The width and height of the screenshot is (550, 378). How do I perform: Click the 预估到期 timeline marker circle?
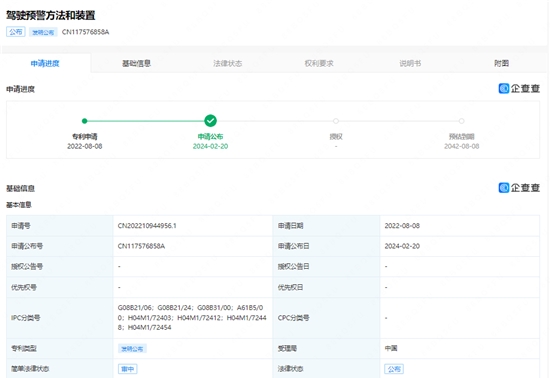point(462,121)
